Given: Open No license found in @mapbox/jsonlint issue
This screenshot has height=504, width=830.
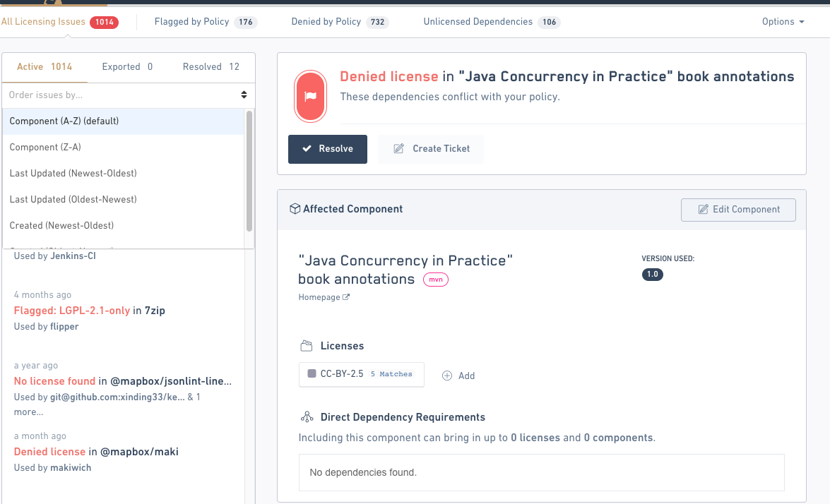Looking at the screenshot, I should pos(123,381).
